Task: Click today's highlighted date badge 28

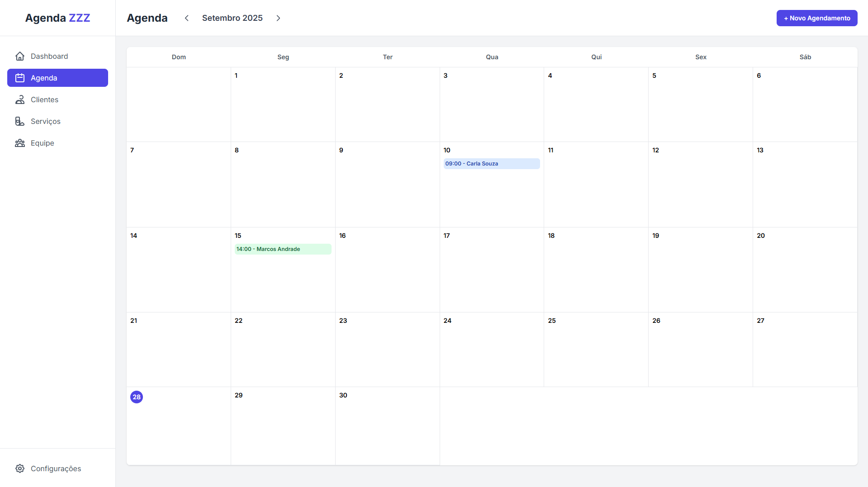Action: 137,397
